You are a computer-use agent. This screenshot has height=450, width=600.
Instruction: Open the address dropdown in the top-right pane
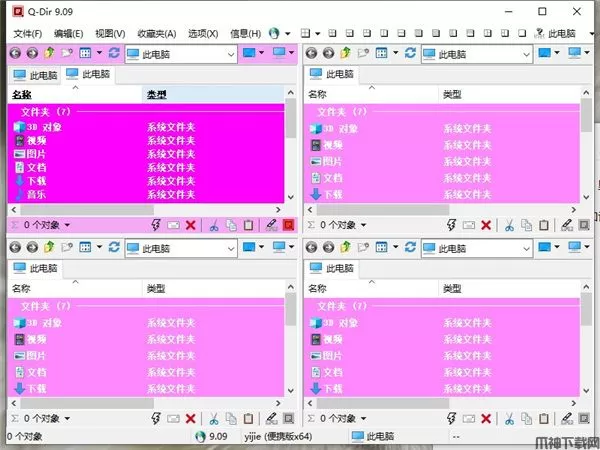[527, 54]
